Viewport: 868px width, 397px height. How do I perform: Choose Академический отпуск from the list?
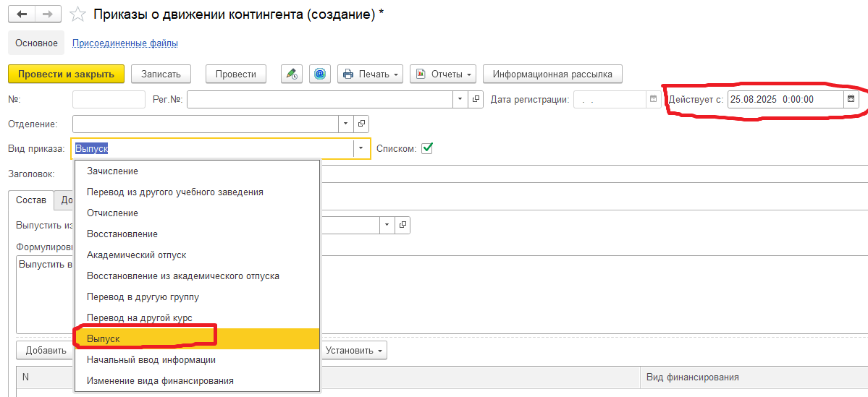(x=136, y=255)
